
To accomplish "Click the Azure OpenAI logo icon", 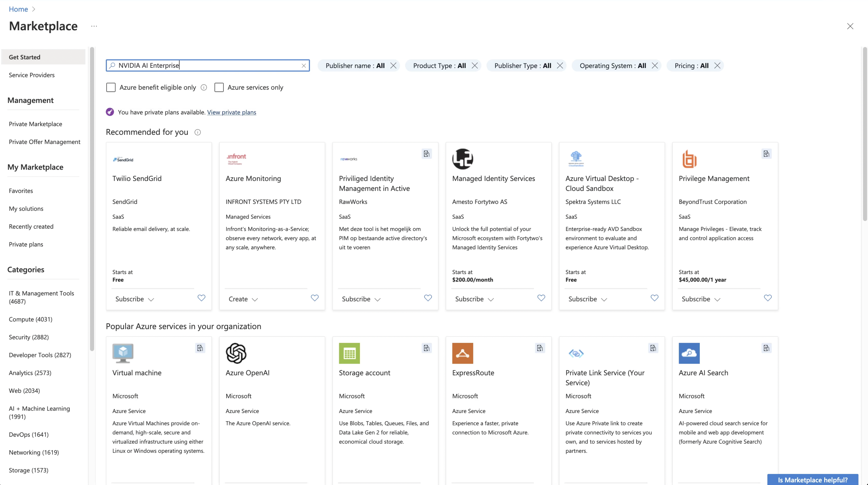I will (236, 353).
